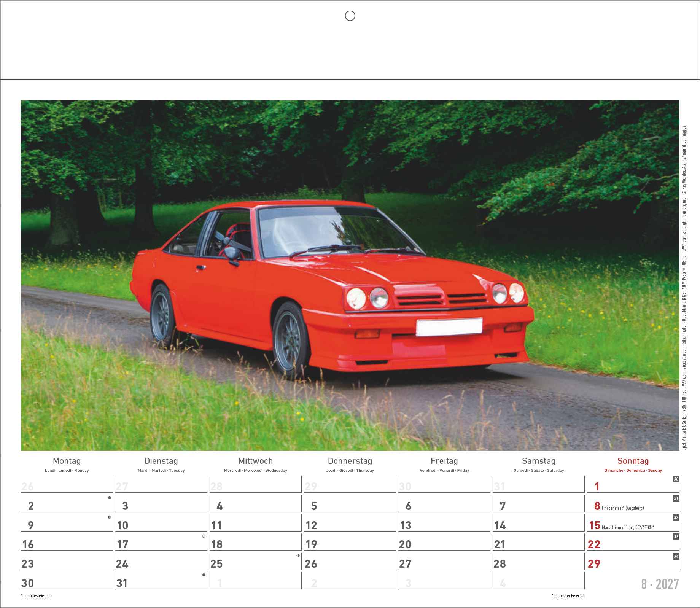The width and height of the screenshot is (700, 608).
Task: Select Monday date 9
Action: coord(31,525)
